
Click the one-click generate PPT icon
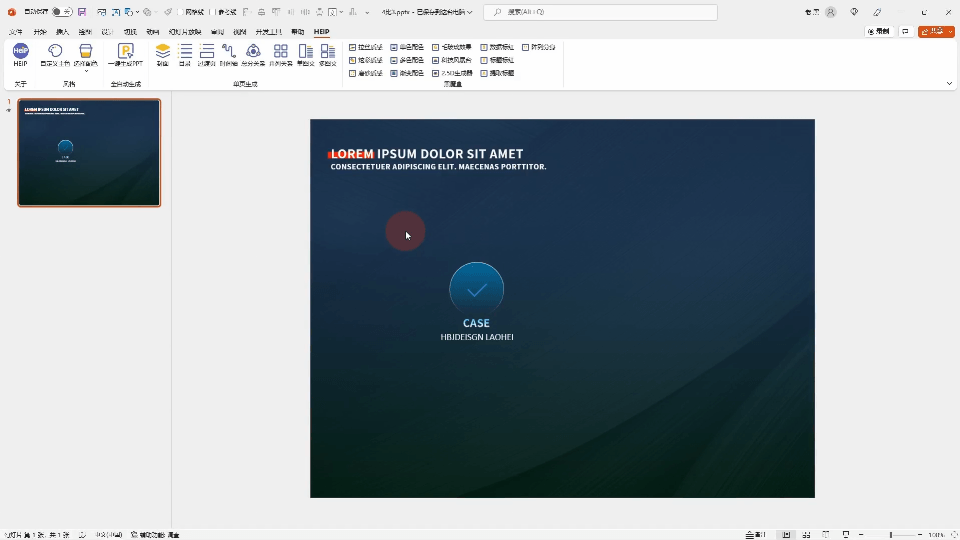(126, 51)
